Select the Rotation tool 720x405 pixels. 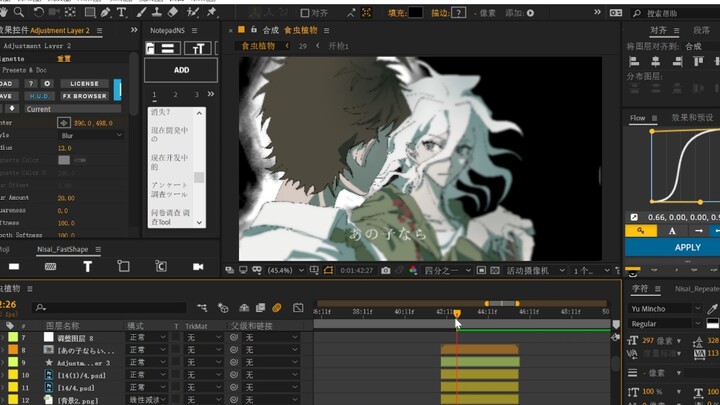pyautogui.click(x=39, y=12)
